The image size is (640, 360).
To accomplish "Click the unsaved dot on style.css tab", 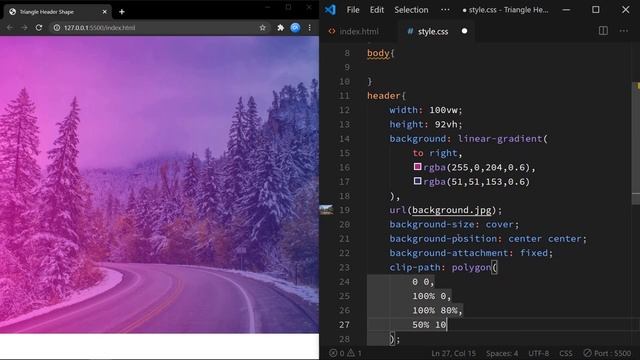I will pos(464,31).
